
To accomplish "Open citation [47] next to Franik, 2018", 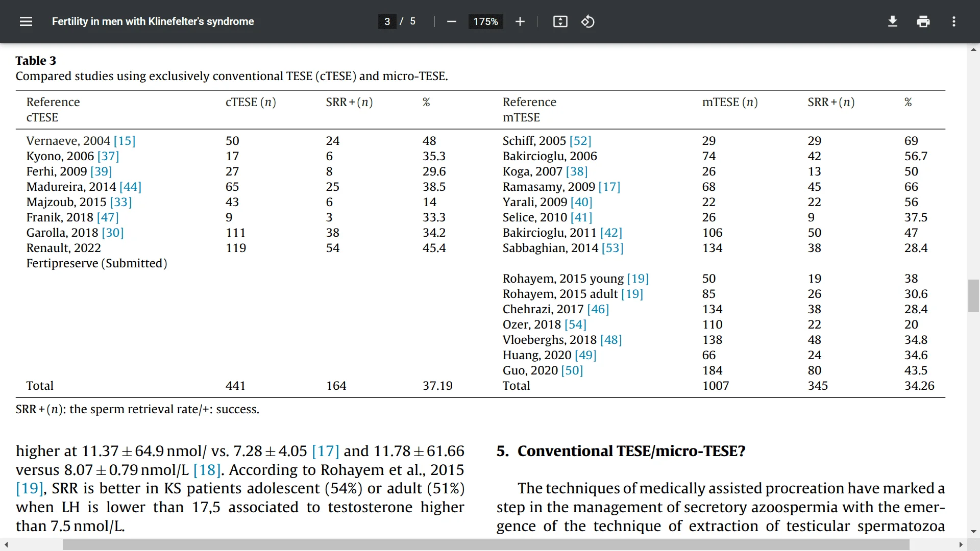I will coord(108,217).
